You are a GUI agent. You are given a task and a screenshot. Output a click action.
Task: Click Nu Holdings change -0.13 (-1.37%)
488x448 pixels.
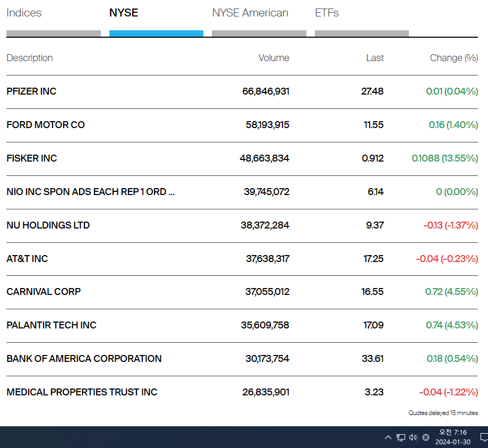click(x=451, y=225)
